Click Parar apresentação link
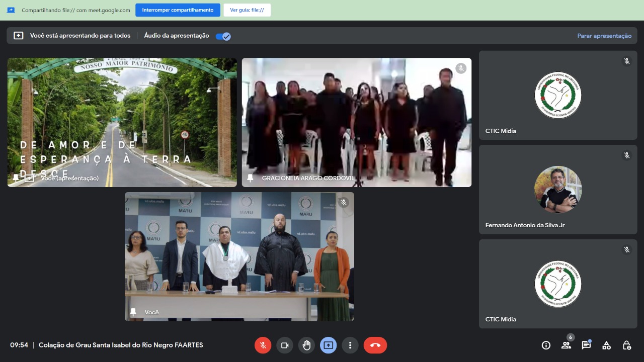 tap(604, 36)
